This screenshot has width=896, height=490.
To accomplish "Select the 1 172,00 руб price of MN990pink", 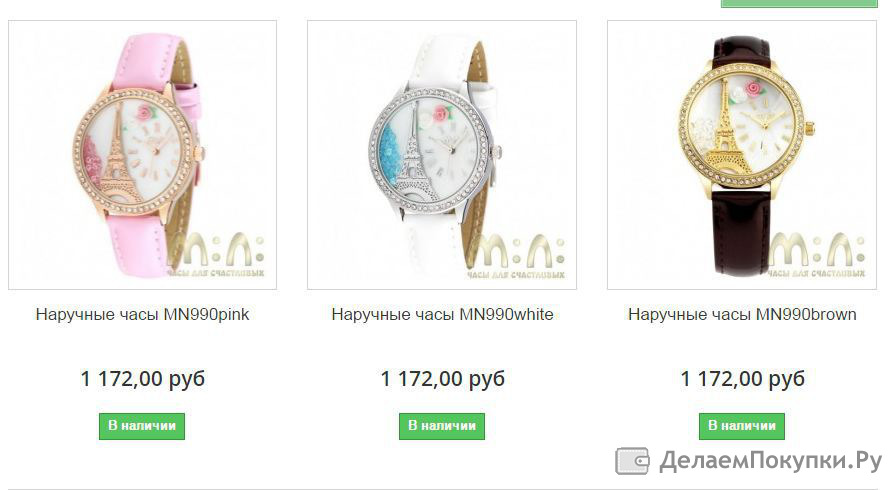I will [142, 379].
